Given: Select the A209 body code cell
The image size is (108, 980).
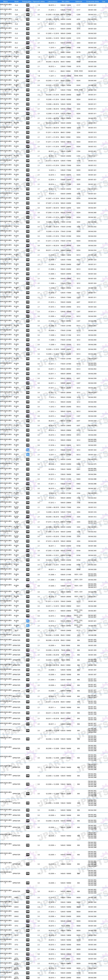Looking at the screenshot, I should pyautogui.click(x=78, y=19).
